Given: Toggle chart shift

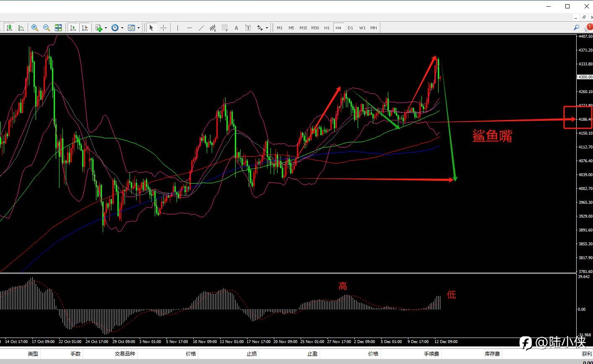Looking at the screenshot, I should tap(84, 28).
